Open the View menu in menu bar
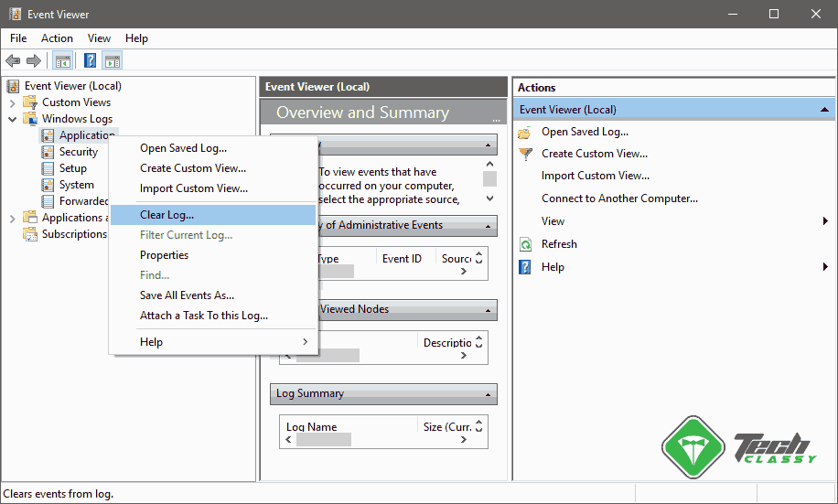 tap(99, 38)
